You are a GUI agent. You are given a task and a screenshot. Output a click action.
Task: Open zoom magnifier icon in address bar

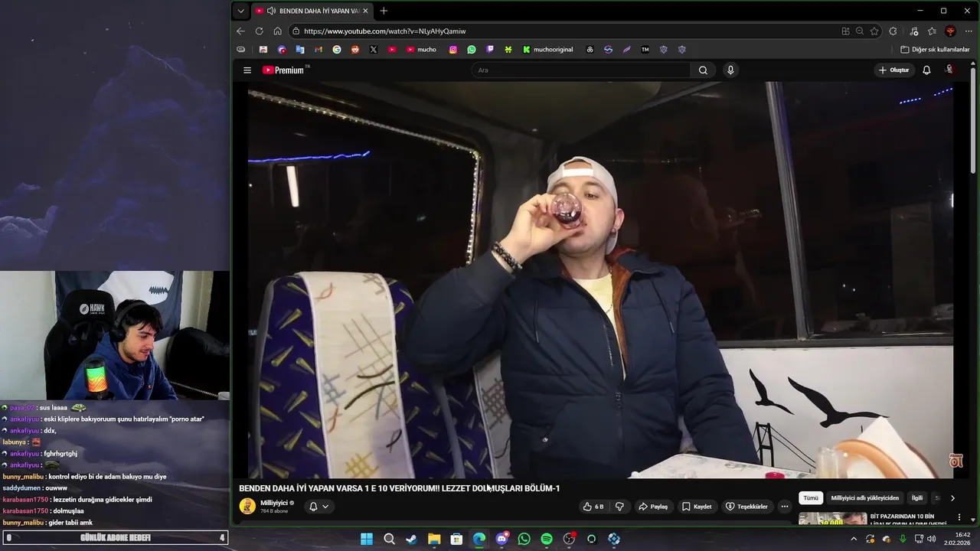[x=860, y=31]
